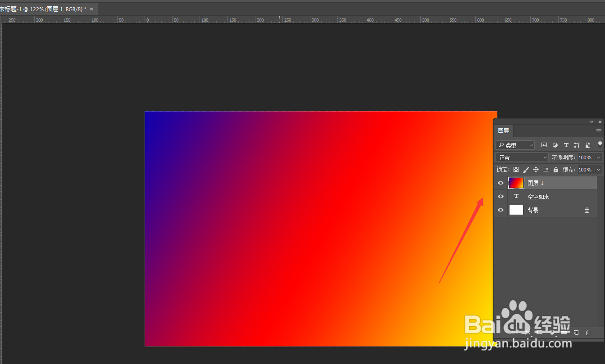Create new fill or adjustment layer
Image resolution: width=605 pixels, height=364 pixels.
pos(552,333)
